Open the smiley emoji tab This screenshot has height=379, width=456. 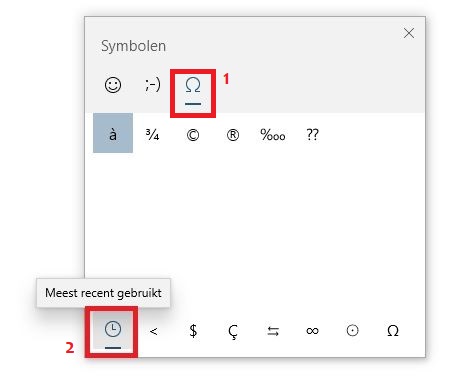pos(113,85)
